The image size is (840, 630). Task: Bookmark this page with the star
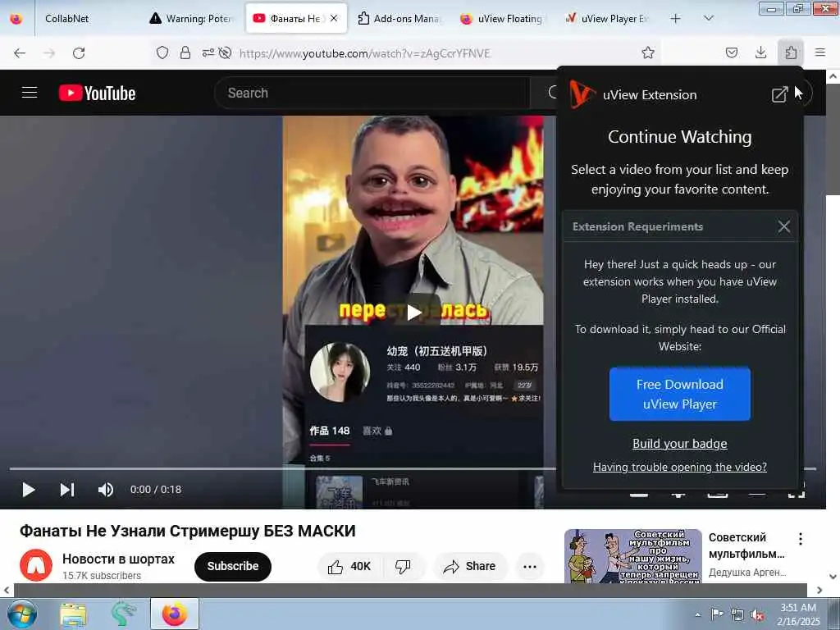click(x=648, y=52)
